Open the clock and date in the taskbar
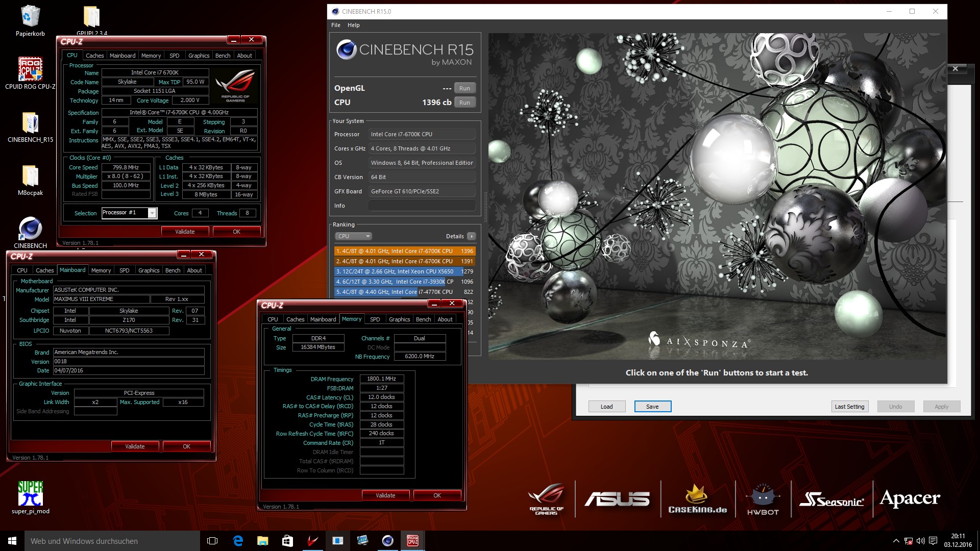The width and height of the screenshot is (980, 551). coord(958,541)
